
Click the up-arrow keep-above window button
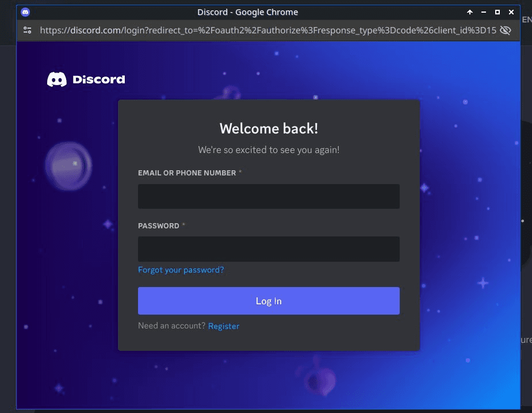point(469,12)
